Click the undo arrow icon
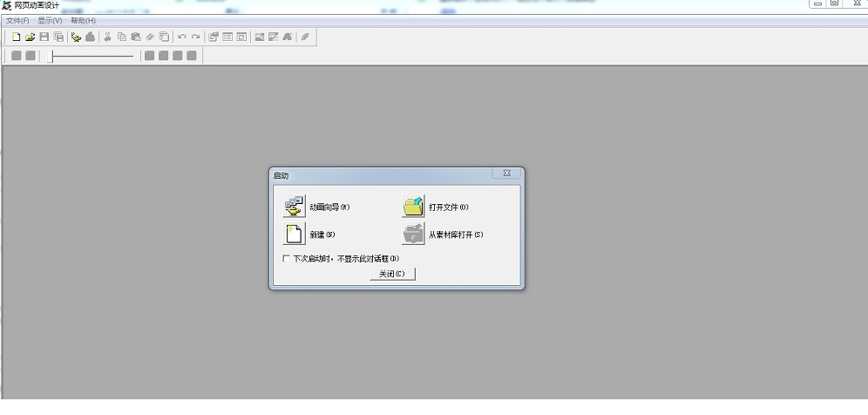 181,37
